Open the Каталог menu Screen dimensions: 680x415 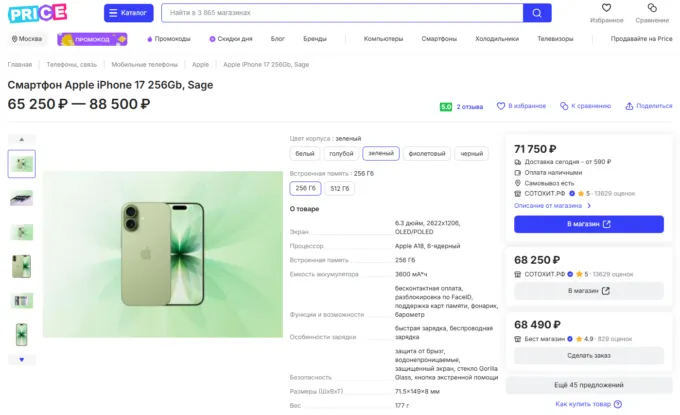click(128, 13)
